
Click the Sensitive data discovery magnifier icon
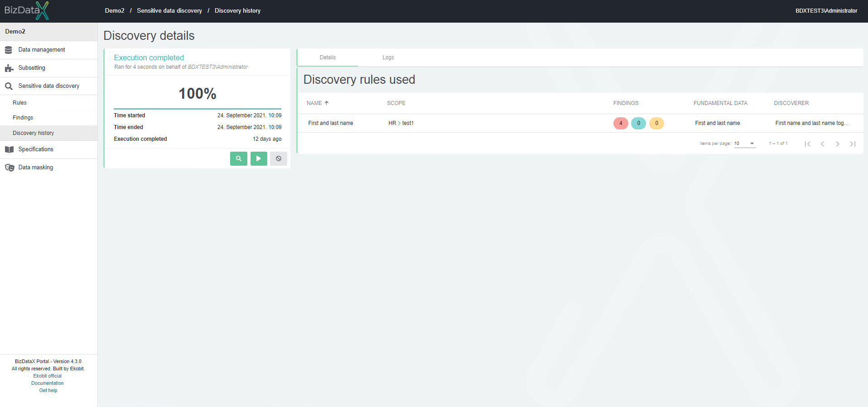(9, 86)
